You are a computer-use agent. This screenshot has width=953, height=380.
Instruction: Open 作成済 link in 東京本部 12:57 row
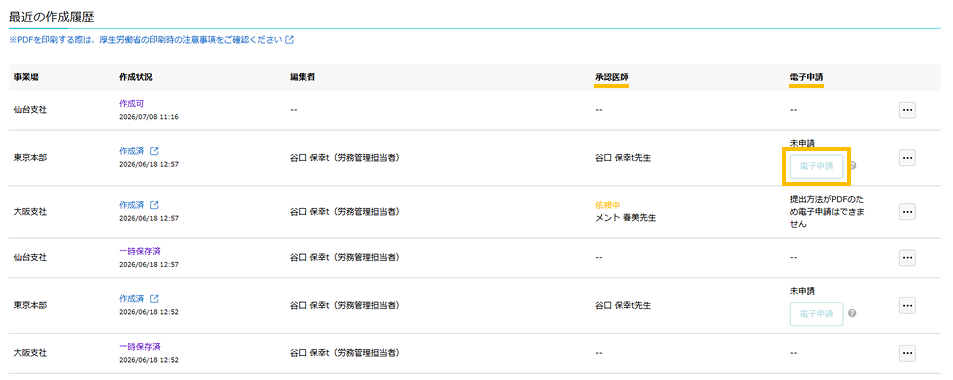132,151
